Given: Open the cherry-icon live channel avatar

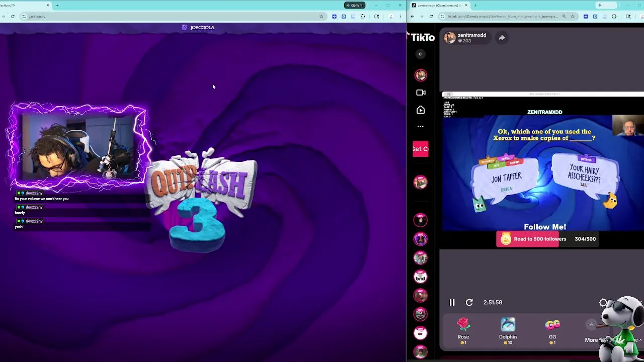Looking at the screenshot, I should click(x=421, y=333).
